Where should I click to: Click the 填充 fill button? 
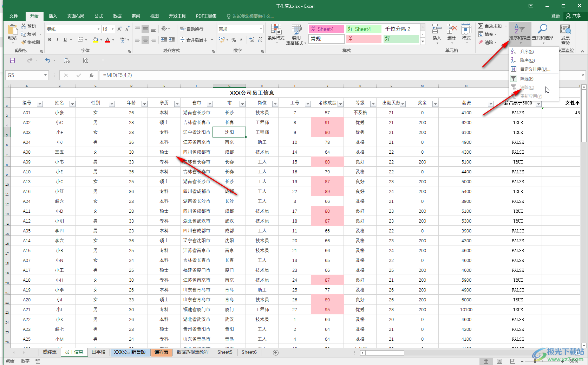tap(488, 34)
